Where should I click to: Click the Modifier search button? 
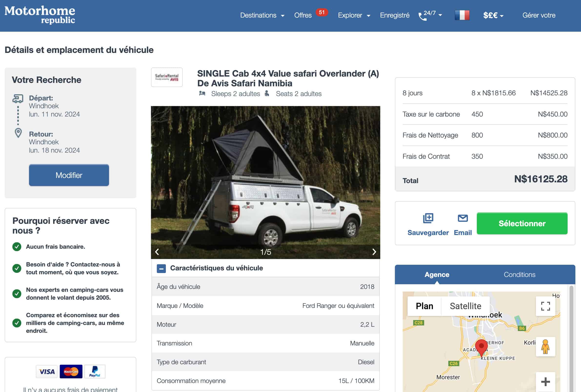click(x=69, y=175)
